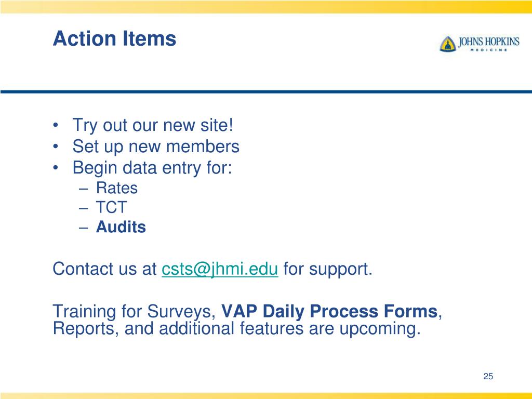The height and width of the screenshot is (399, 532).
Task: Click the Rates sub-bullet text
Action: pos(117,188)
